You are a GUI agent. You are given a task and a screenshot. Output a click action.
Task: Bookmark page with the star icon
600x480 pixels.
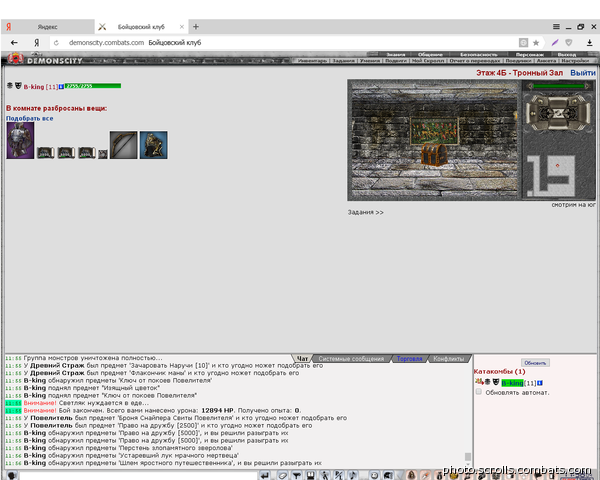tap(536, 43)
